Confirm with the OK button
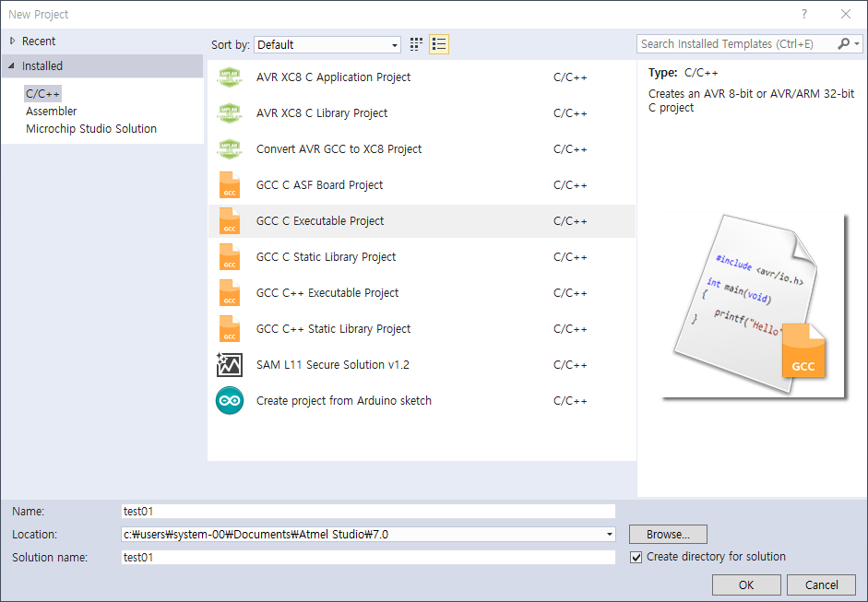 click(x=746, y=584)
